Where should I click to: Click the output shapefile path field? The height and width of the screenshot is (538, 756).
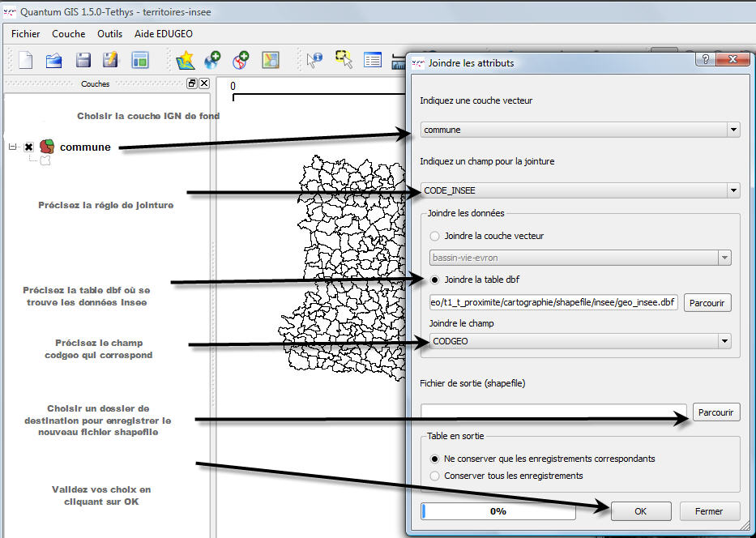553,412
